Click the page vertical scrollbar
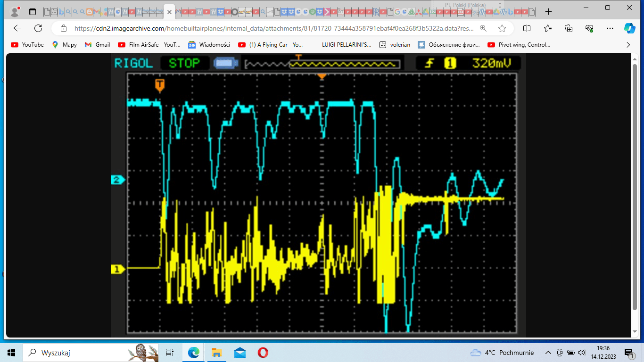The image size is (644, 362). [634, 189]
